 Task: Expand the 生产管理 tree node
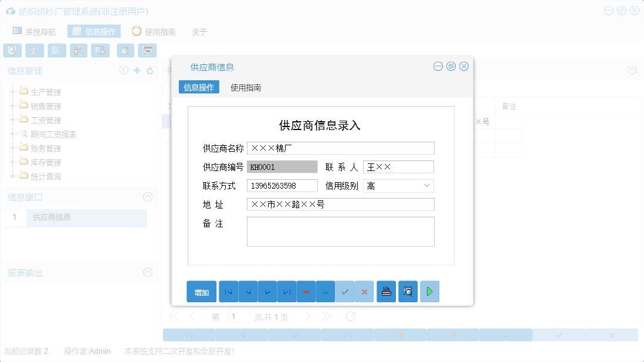tap(13, 92)
